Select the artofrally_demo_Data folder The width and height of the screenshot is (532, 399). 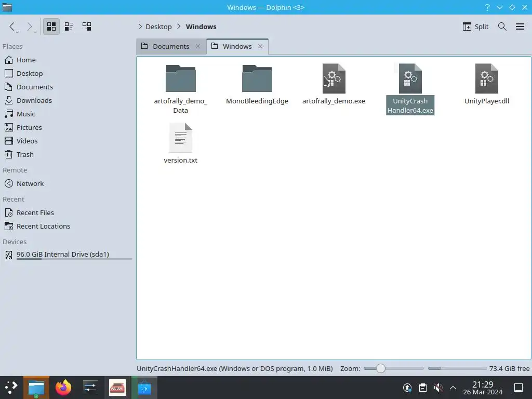180,78
